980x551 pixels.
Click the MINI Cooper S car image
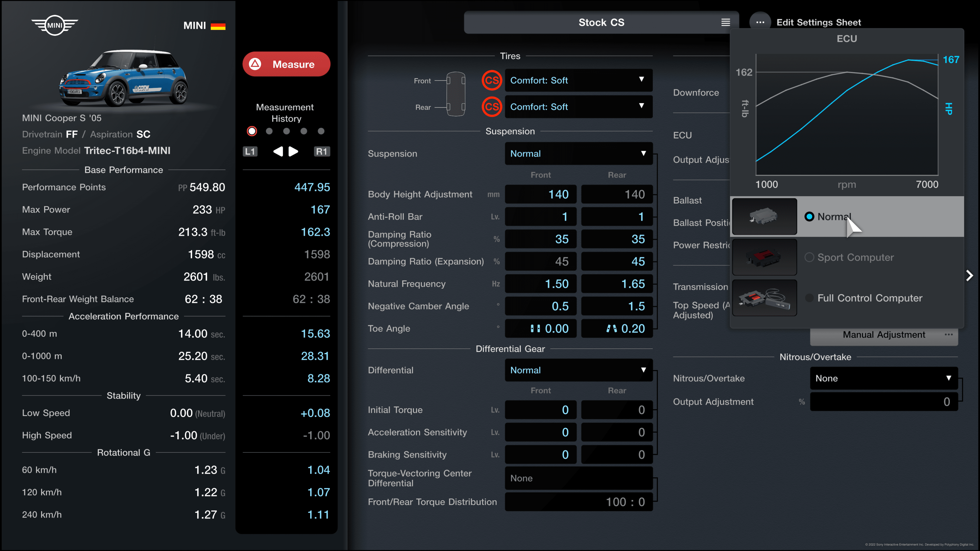click(124, 78)
